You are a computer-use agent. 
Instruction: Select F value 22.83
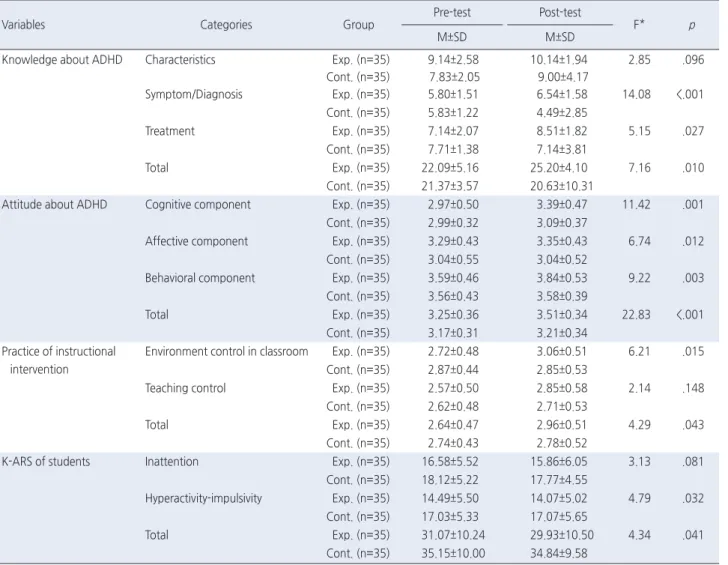tap(637, 315)
